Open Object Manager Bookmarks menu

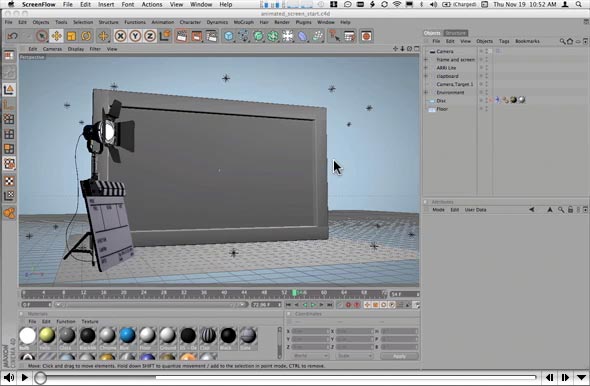527,41
